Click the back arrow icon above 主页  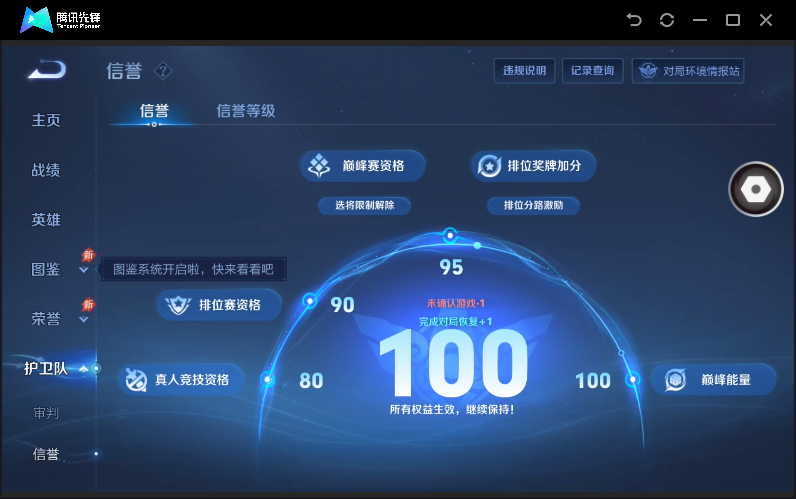click(47, 70)
